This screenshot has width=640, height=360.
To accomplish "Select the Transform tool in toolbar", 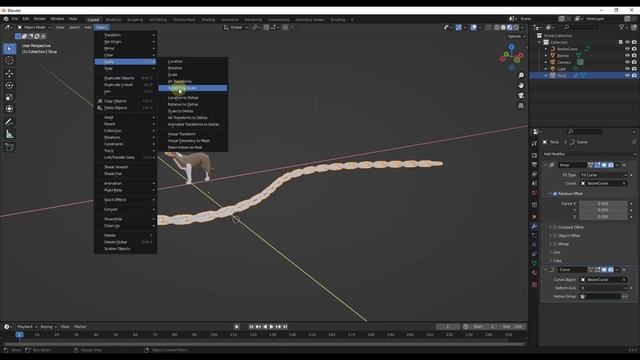I will (9, 109).
